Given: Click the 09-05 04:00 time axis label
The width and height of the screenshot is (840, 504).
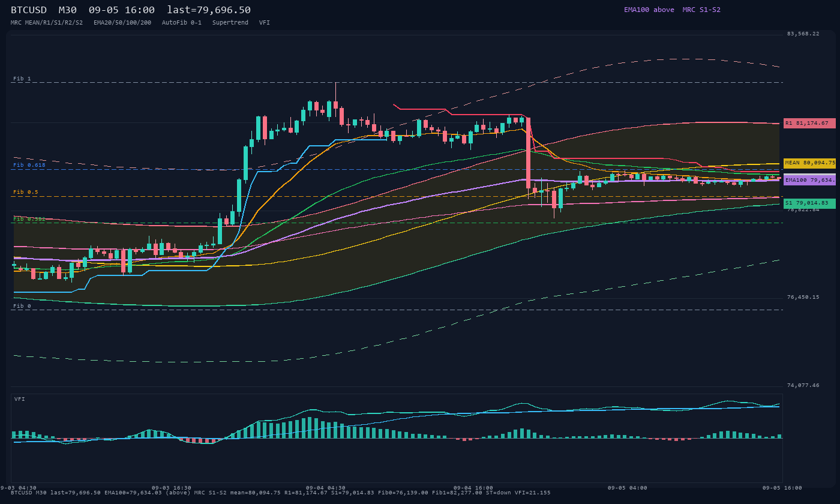Looking at the screenshot, I should click(x=628, y=488).
